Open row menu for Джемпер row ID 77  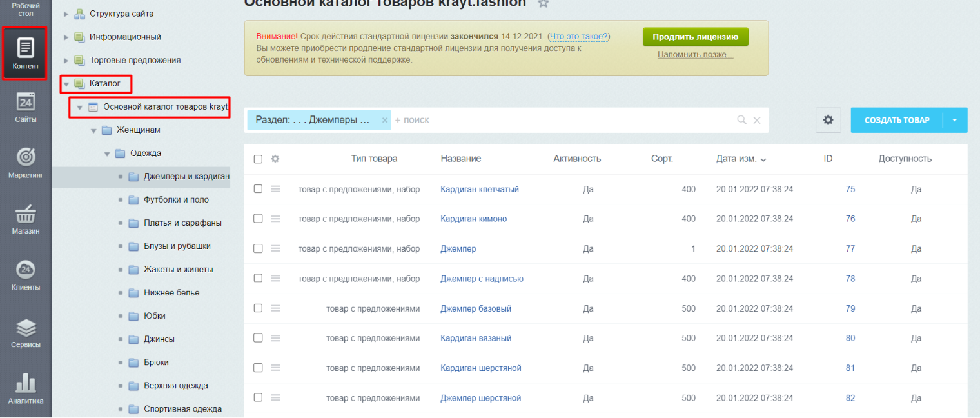(x=276, y=248)
